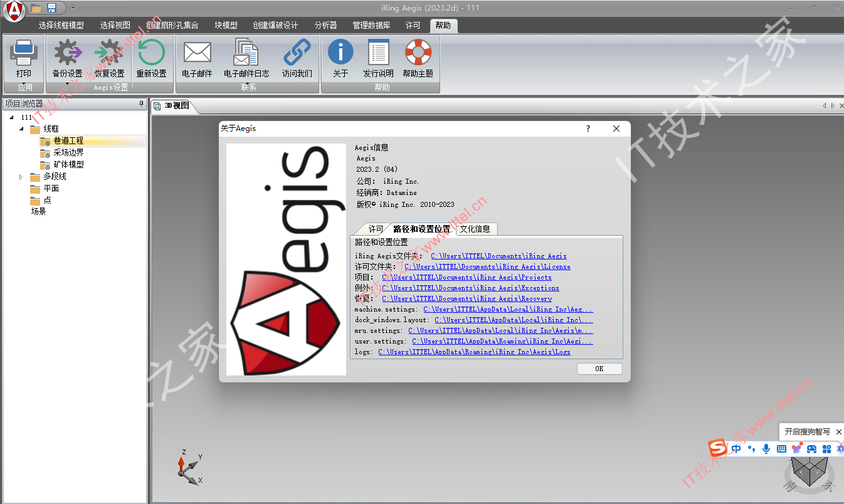The width and height of the screenshot is (844, 504).
Task: Close the 关于Aegis dialog
Action: tap(616, 129)
